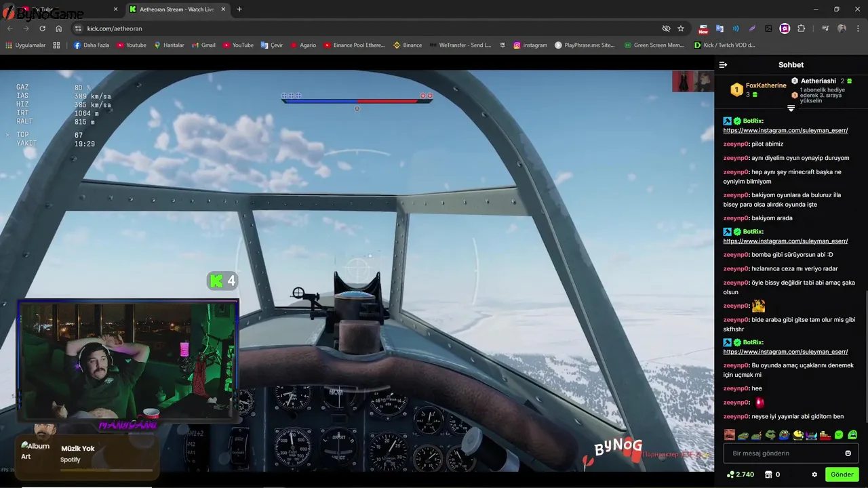
Task: Go to browser home page
Action: (58, 28)
